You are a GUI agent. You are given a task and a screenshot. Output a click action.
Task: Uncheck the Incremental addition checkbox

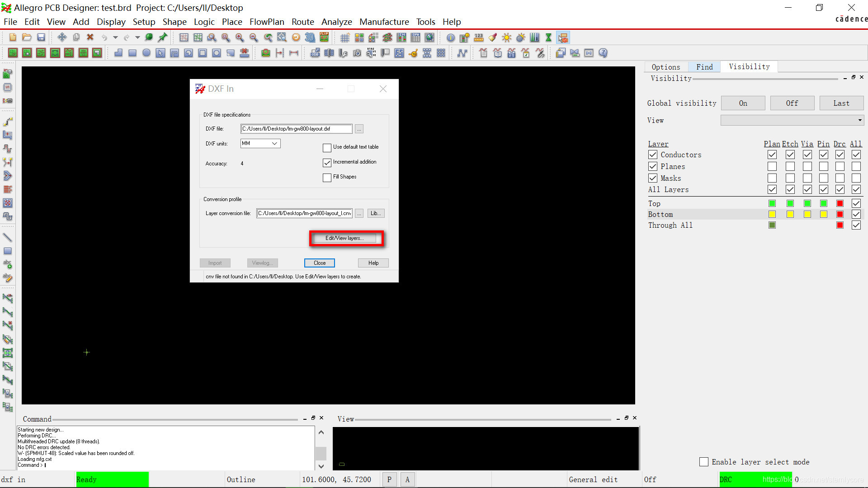point(327,163)
